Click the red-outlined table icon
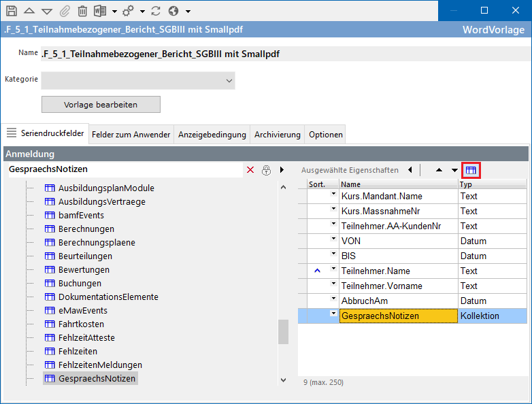 [x=471, y=170]
